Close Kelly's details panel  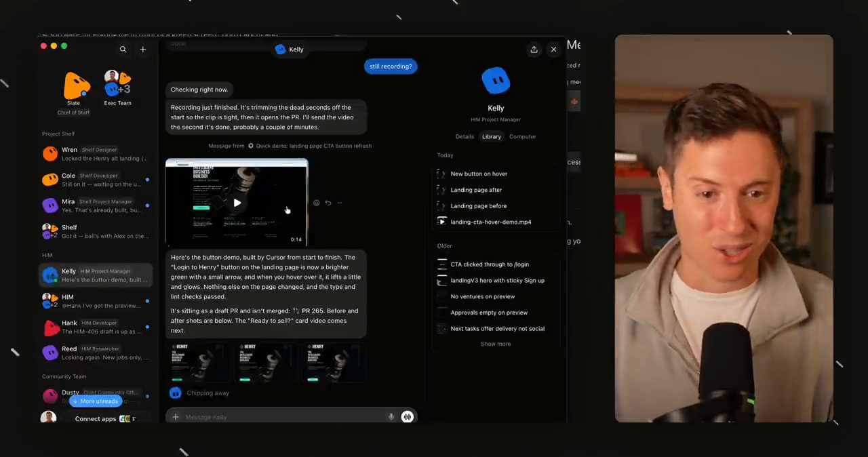pos(553,49)
